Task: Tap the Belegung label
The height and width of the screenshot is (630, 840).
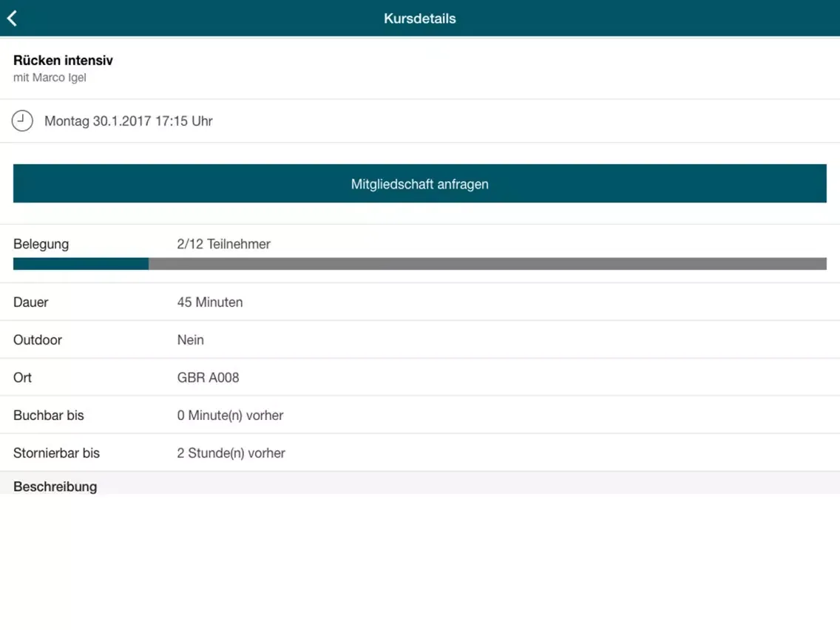Action: (x=41, y=244)
